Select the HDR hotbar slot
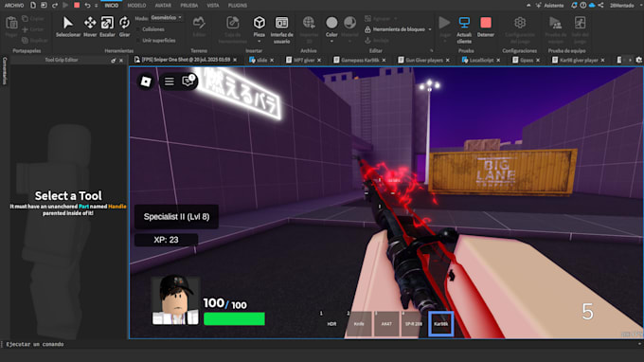The height and width of the screenshot is (362, 644). (x=331, y=324)
